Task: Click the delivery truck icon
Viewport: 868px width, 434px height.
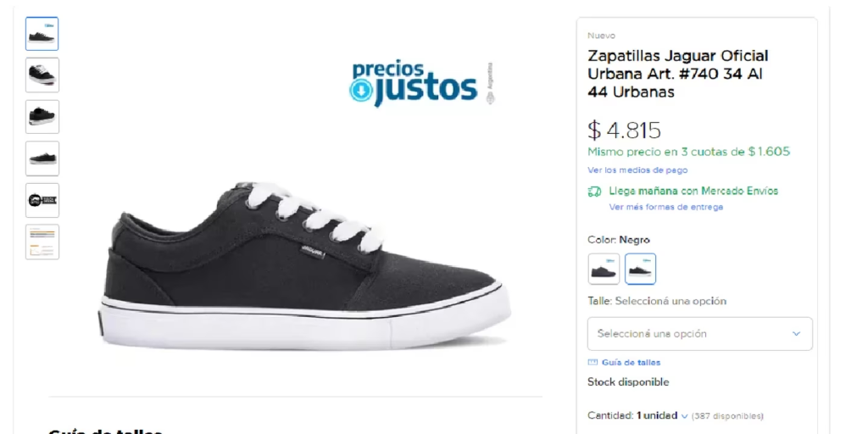Action: coord(594,192)
